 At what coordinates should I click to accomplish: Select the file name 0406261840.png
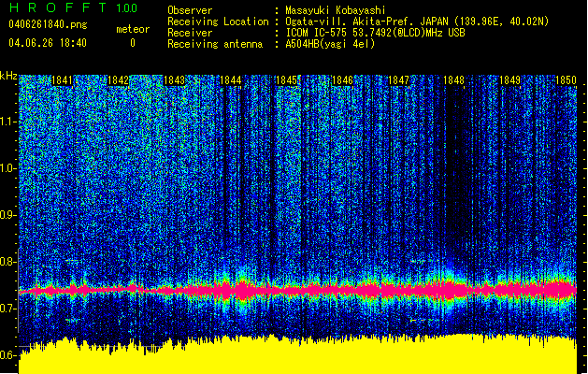[48, 24]
